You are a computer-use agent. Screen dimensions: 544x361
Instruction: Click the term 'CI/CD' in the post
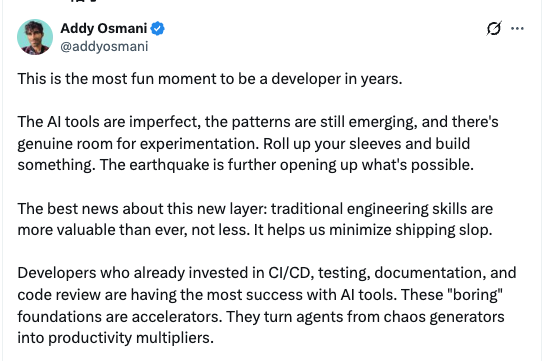(289, 273)
